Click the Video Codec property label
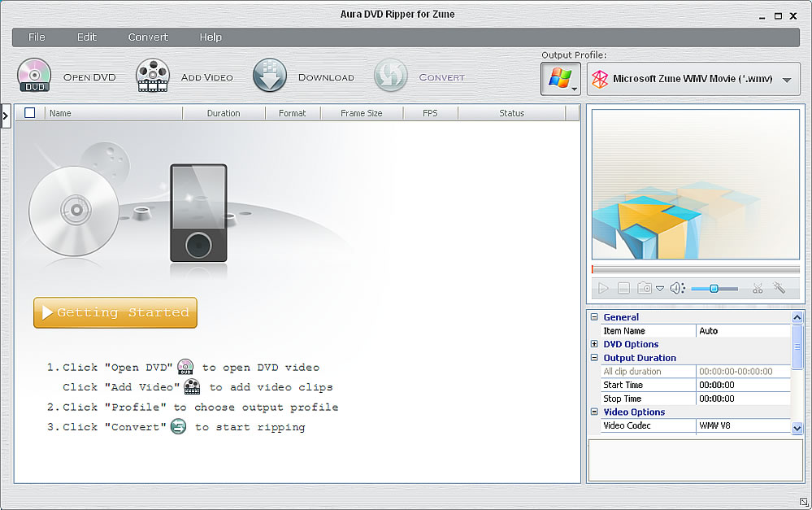The height and width of the screenshot is (510, 812). pyautogui.click(x=627, y=425)
